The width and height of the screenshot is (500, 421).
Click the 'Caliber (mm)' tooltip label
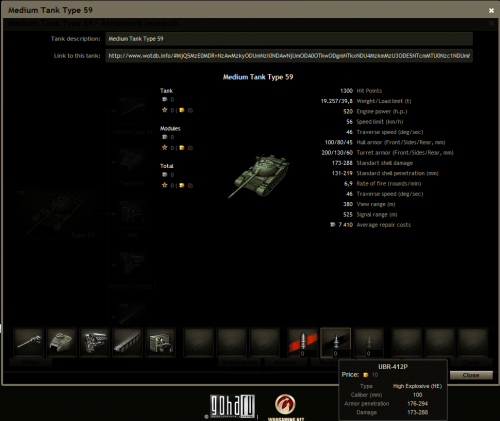click(366, 395)
